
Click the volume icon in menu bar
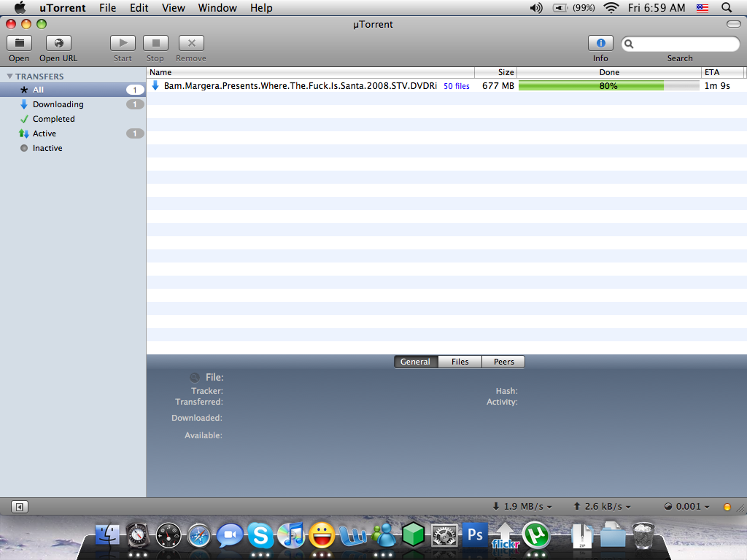(x=536, y=8)
